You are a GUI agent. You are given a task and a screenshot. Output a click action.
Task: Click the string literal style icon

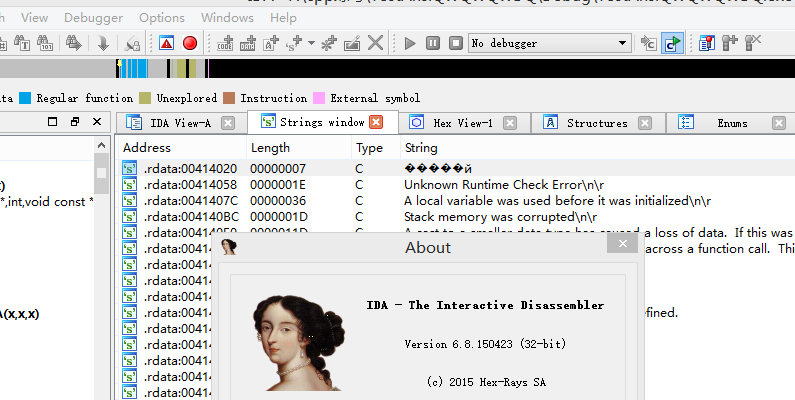click(x=294, y=43)
